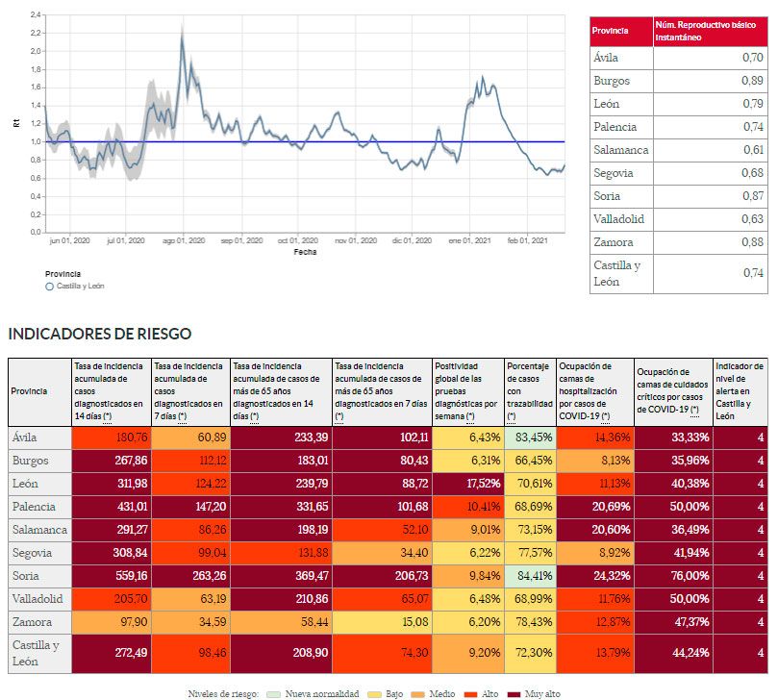
Task: Click the red Provincia header in Rt table
Action: [620, 31]
